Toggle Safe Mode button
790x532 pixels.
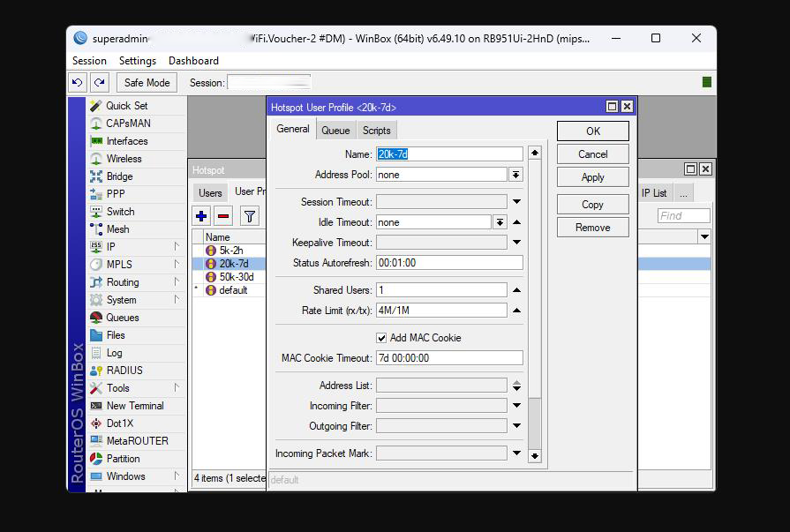pyautogui.click(x=147, y=83)
